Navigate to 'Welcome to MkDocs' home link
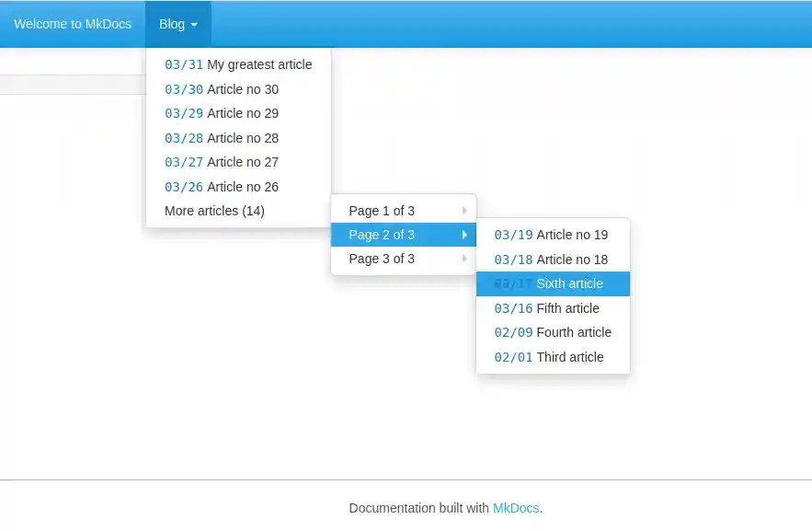This screenshot has height=531, width=812. (72, 25)
